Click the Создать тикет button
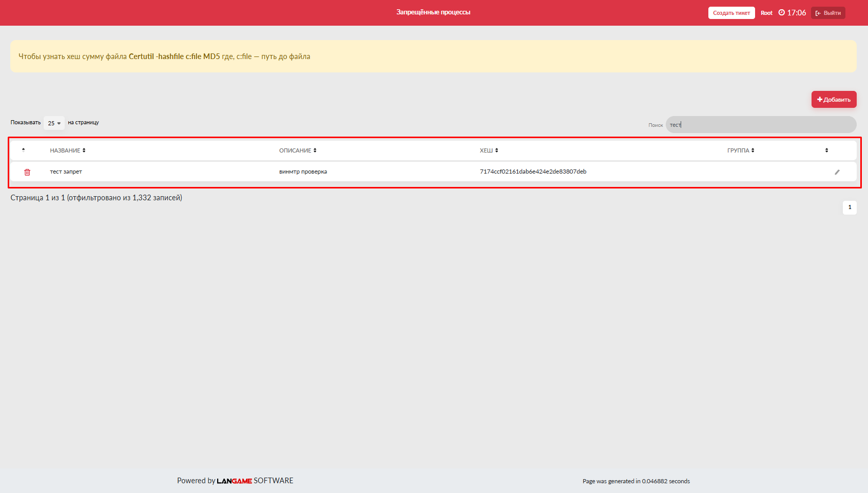 pos(731,13)
